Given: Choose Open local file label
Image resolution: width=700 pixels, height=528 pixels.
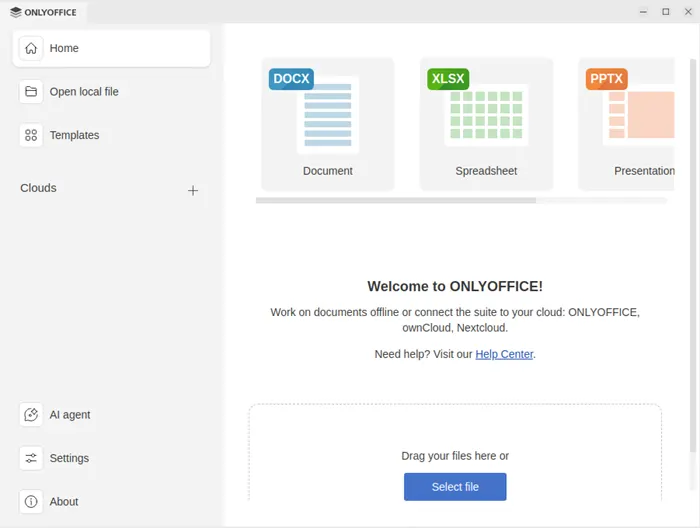Looking at the screenshot, I should 84,91.
